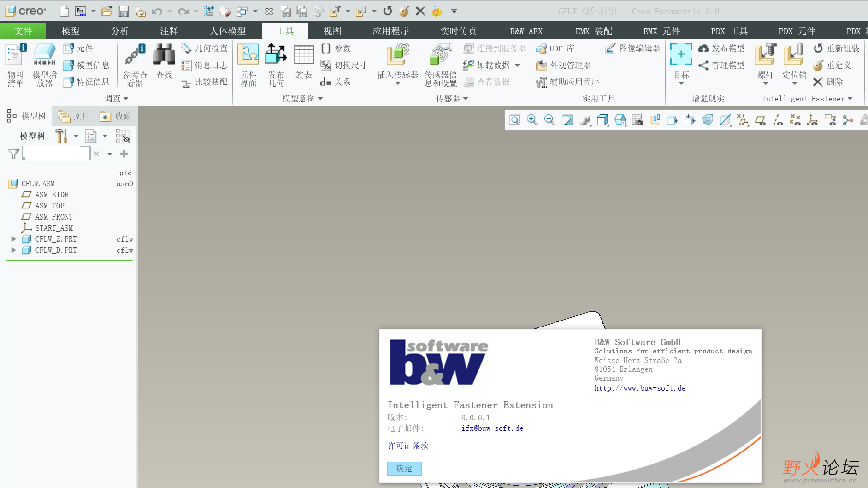
Task: Click the ifx@buw-soft.de email link
Action: 492,428
